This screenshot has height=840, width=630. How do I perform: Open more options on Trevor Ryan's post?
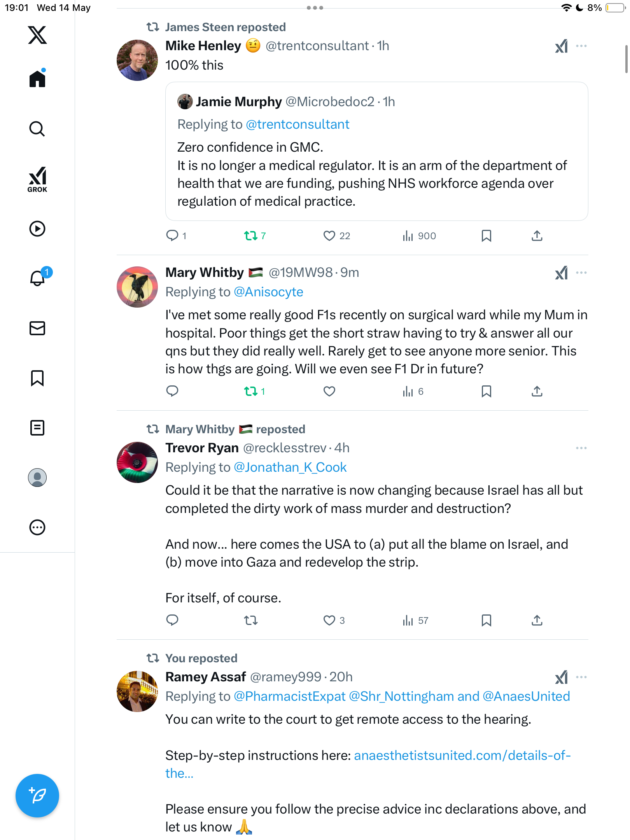pyautogui.click(x=581, y=448)
